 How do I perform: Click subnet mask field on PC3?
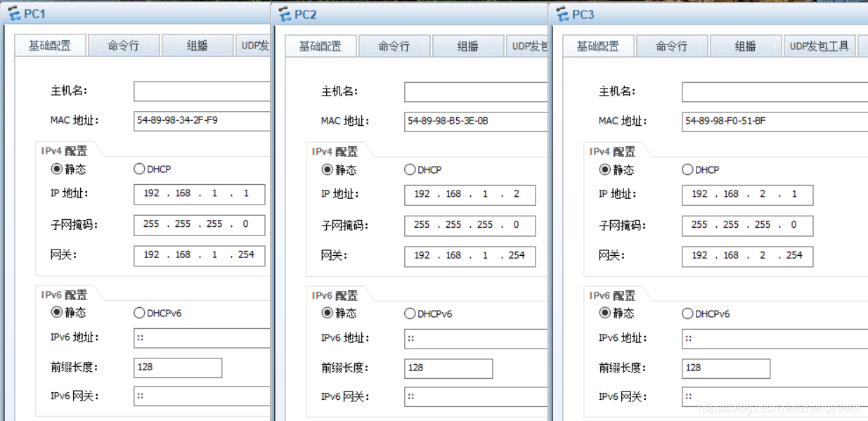(746, 225)
